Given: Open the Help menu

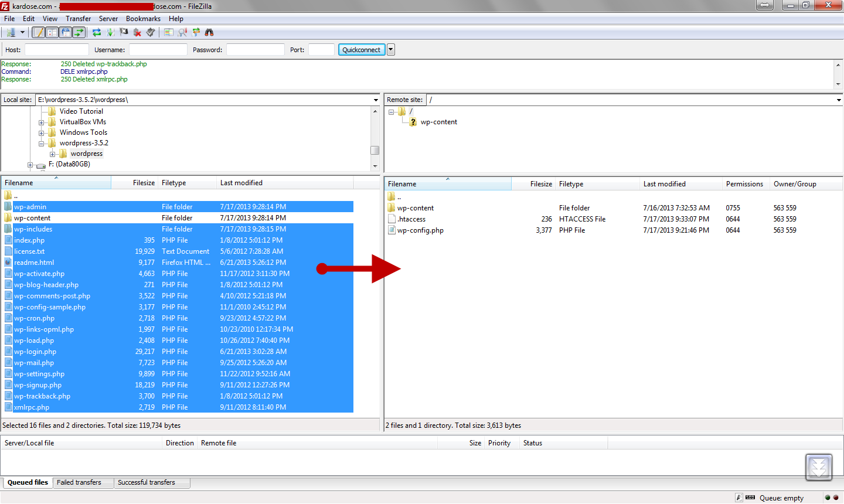Looking at the screenshot, I should 176,19.
